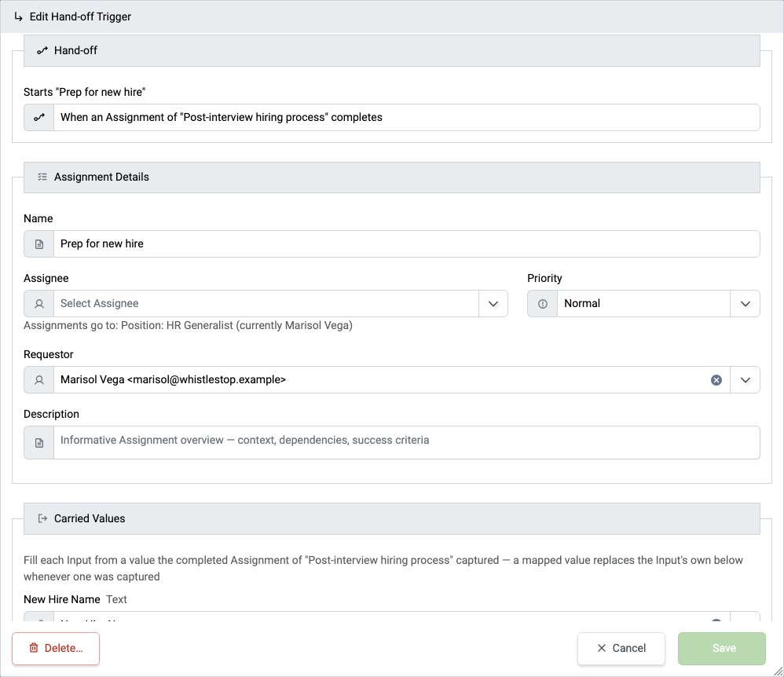
Task: Click the window resize grip corner
Action: (778, 671)
